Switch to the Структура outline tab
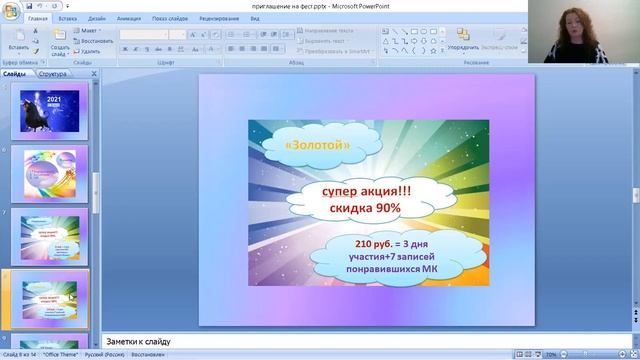This screenshot has height=360, width=640. tap(53, 74)
